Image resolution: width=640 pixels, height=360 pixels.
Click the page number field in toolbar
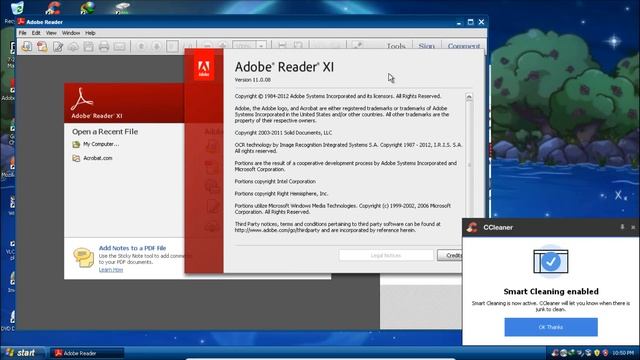172,46
